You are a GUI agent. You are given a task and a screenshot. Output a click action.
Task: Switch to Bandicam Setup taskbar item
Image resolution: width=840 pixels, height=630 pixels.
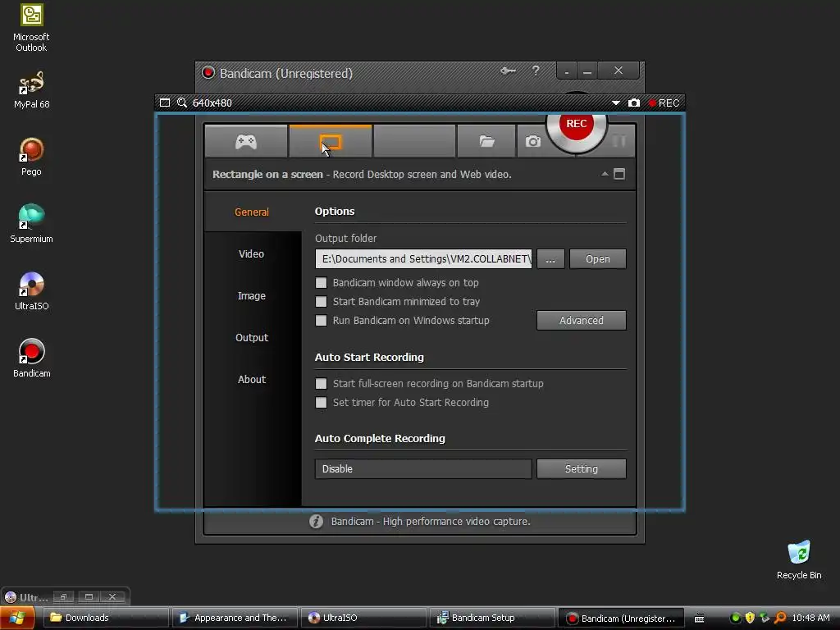pyautogui.click(x=493, y=619)
